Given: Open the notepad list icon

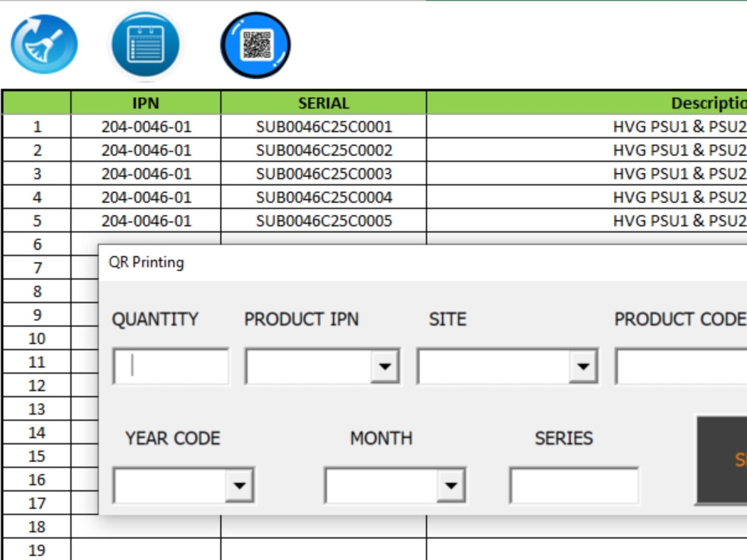Looking at the screenshot, I should tap(146, 44).
